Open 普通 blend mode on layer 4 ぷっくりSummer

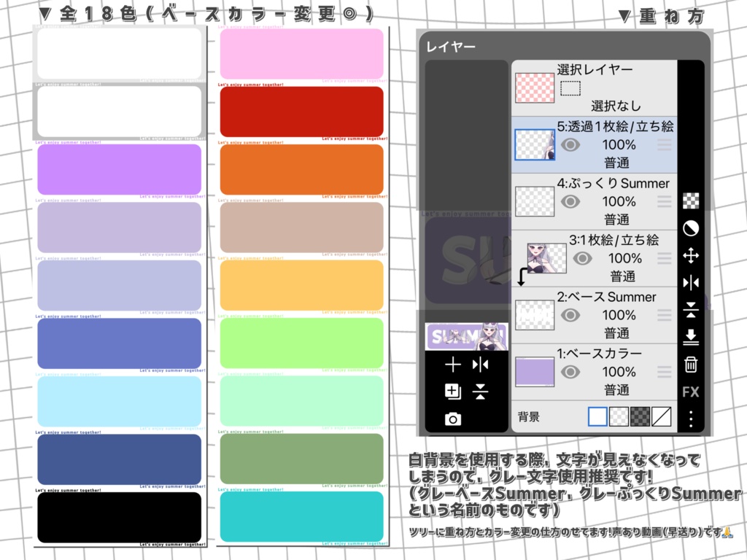(617, 220)
